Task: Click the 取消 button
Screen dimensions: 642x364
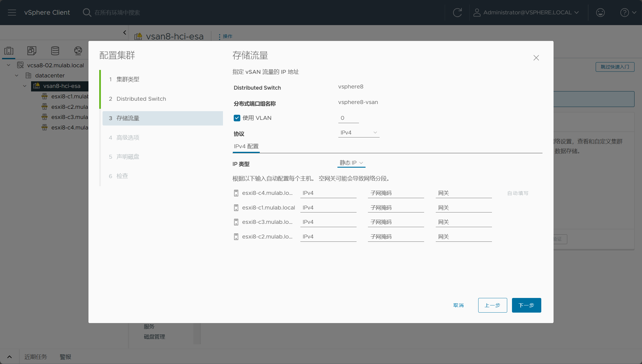Action: [458, 305]
